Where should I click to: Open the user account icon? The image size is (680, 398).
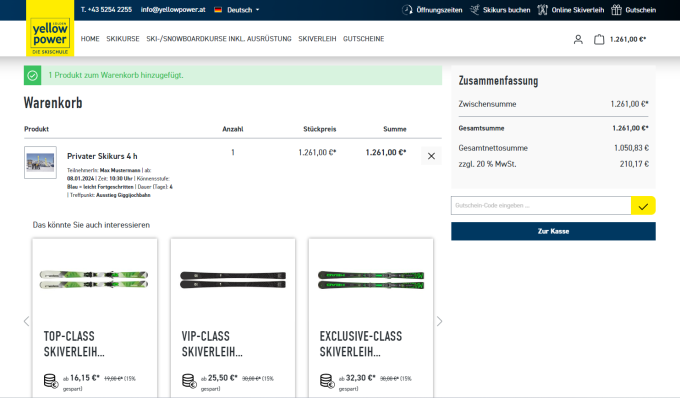(x=578, y=39)
